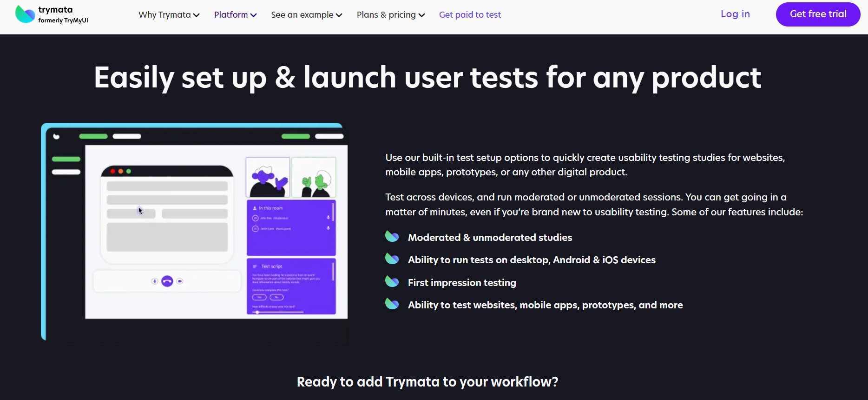Click the camera icon right of hang-up
This screenshot has width=868, height=400.
point(180,281)
